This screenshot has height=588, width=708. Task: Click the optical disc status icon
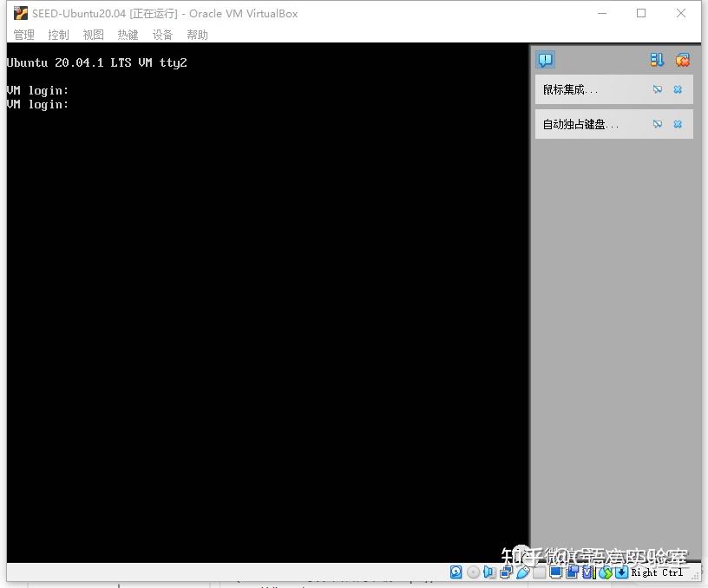click(x=473, y=572)
